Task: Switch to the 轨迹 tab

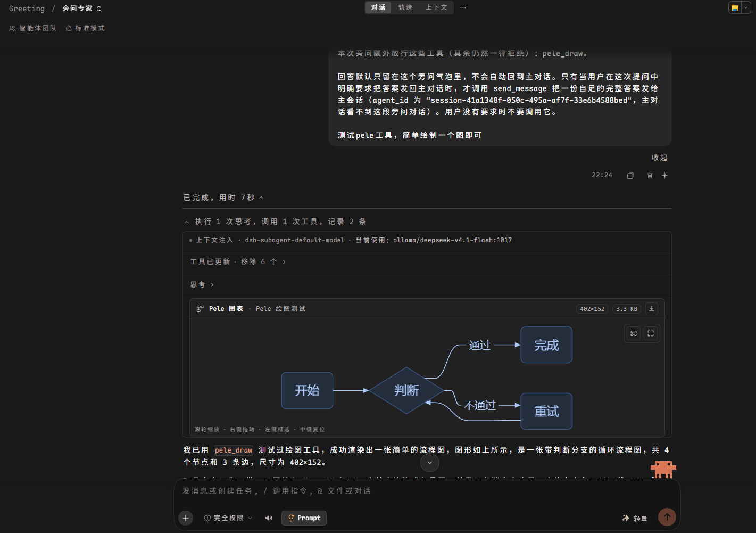Action: [x=405, y=7]
